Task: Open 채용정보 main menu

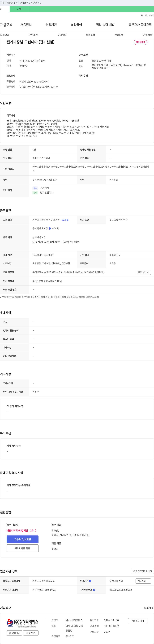Action: [x=26, y=25]
